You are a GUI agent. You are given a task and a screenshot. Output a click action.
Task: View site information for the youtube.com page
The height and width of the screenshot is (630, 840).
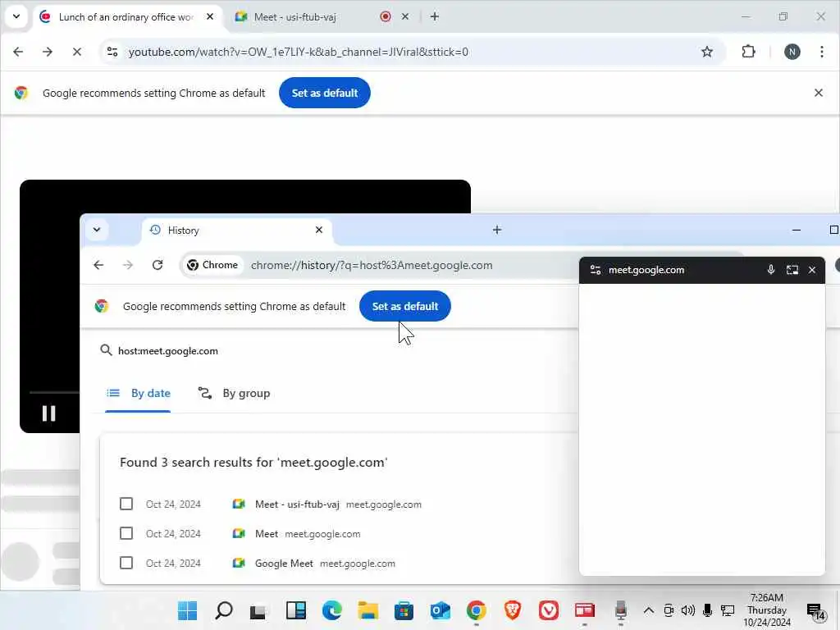tap(112, 52)
